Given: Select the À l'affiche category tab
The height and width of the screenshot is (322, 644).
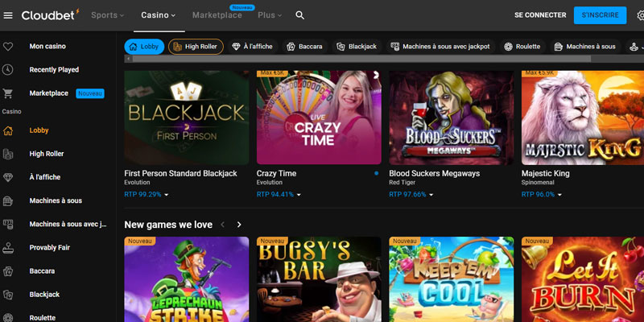Looking at the screenshot, I should (253, 47).
